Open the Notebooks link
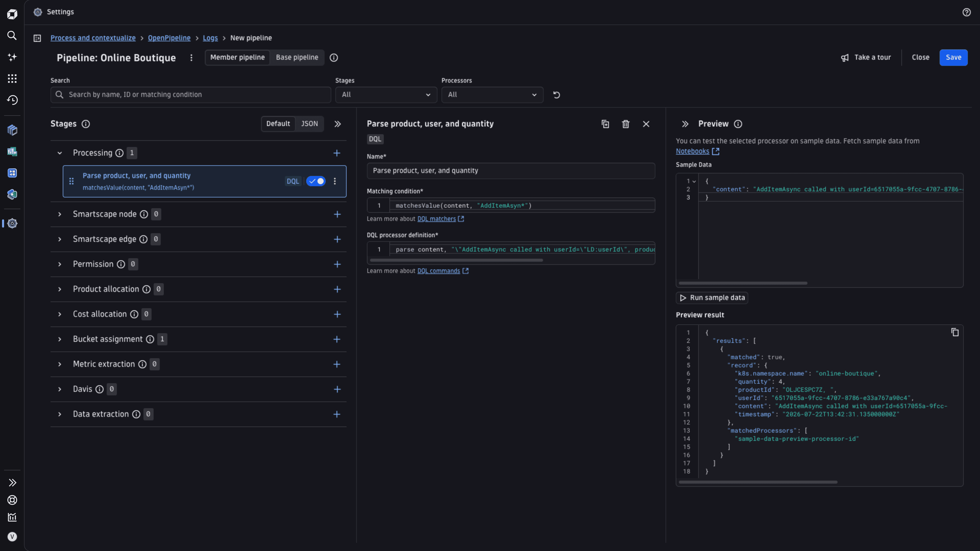The width and height of the screenshot is (980, 551). coord(697,151)
